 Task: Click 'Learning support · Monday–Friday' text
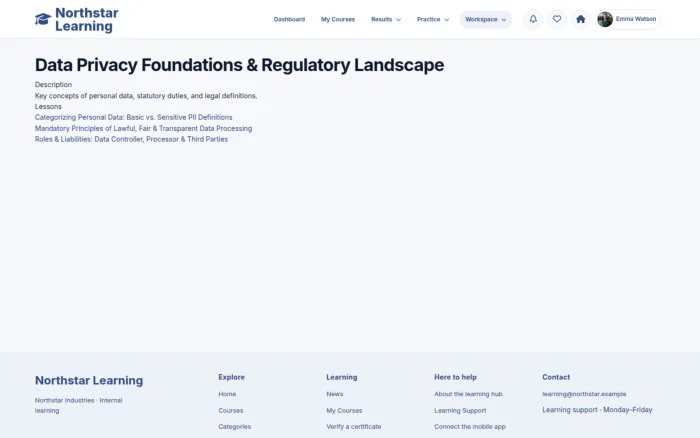[x=597, y=409]
